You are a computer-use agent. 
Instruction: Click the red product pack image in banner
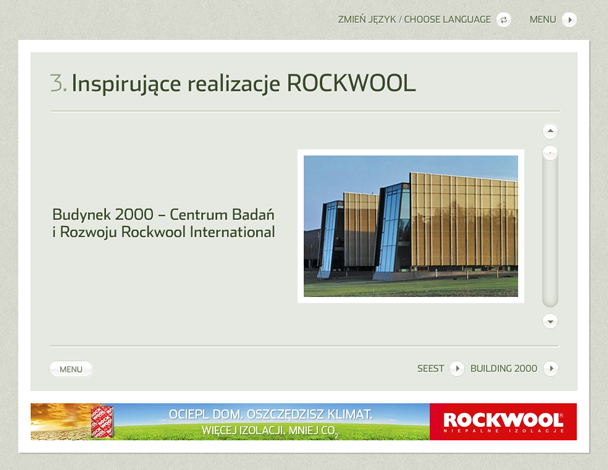click(98, 421)
